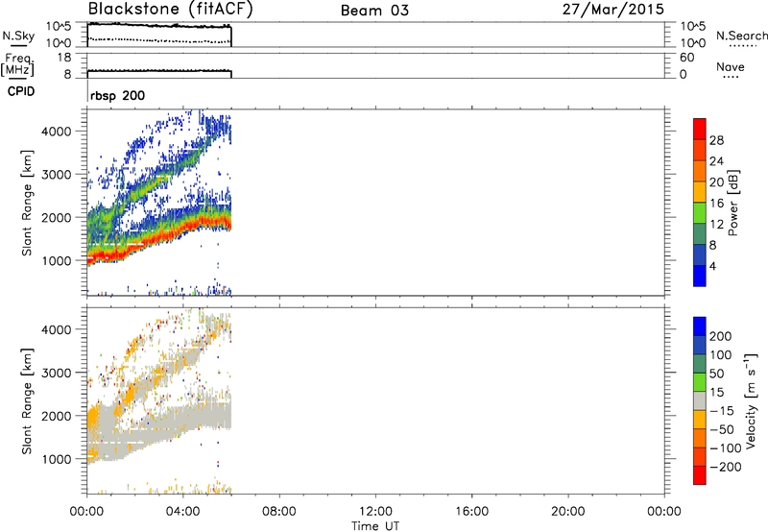This screenshot has width=768, height=532.
Task: Click the 'Slant Range [km]' label of power panel
Action: 27,203
